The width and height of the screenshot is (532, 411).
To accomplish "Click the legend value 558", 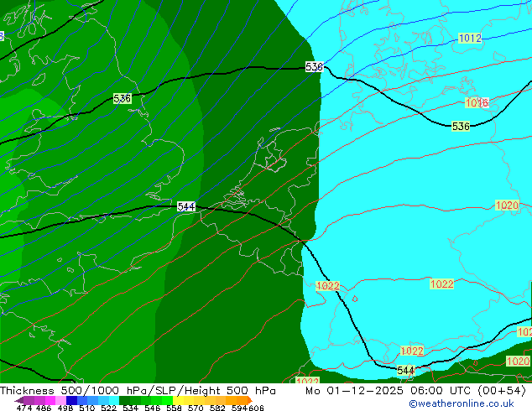I will pos(174,408).
